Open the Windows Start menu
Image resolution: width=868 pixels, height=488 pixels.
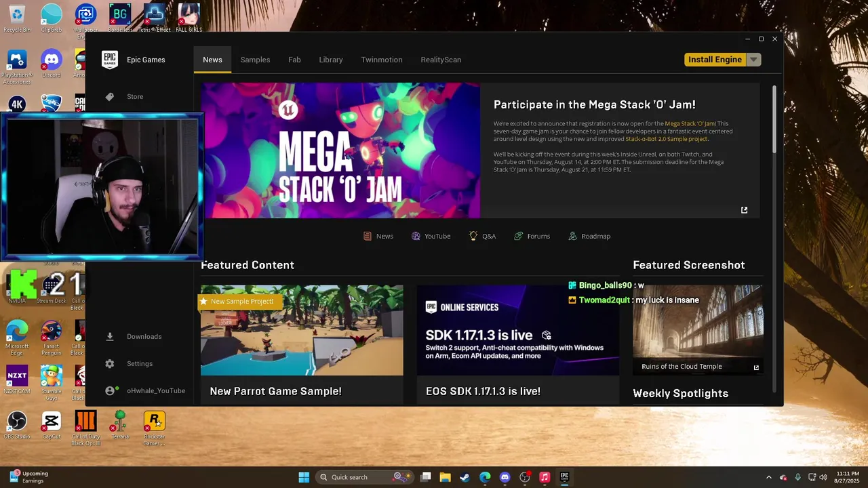tap(304, 477)
